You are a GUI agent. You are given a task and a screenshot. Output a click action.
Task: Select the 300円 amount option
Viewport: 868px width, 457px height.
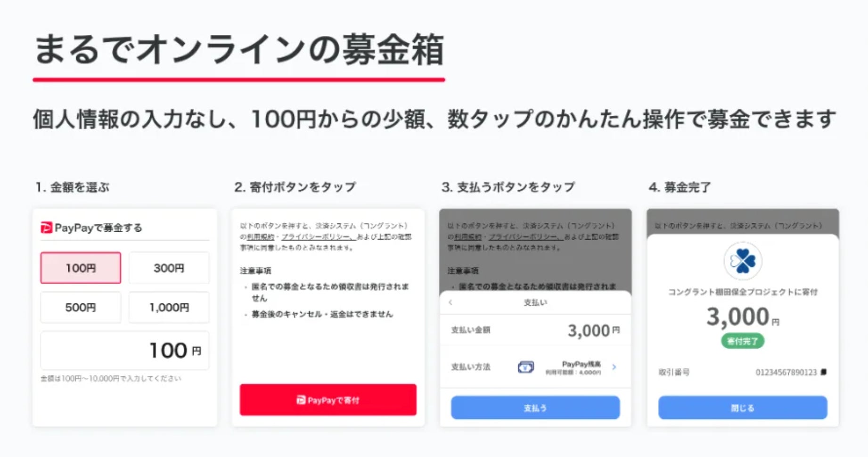(x=169, y=268)
